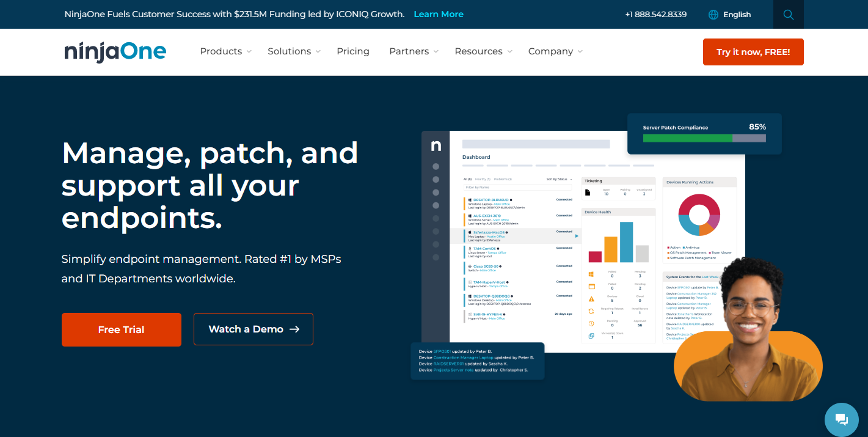Click the orange Windows icon in Device Health

coord(591,274)
